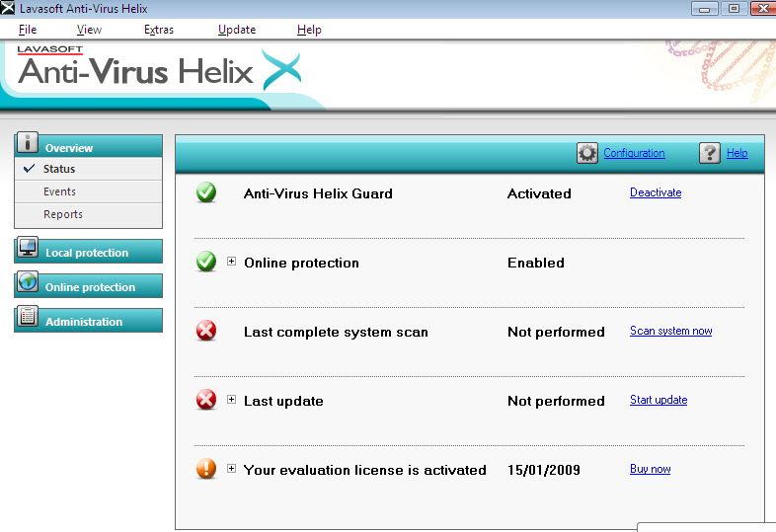Click the Buy now link

tap(650, 469)
